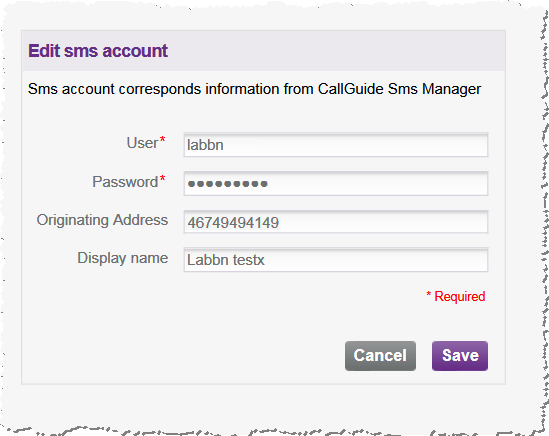Click the number 46749494149 text
549x436 pixels.
[x=233, y=223]
